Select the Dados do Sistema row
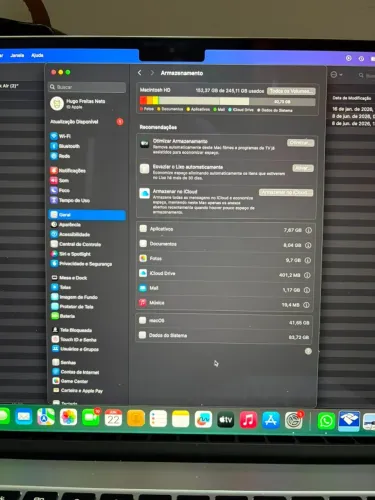 224,336
